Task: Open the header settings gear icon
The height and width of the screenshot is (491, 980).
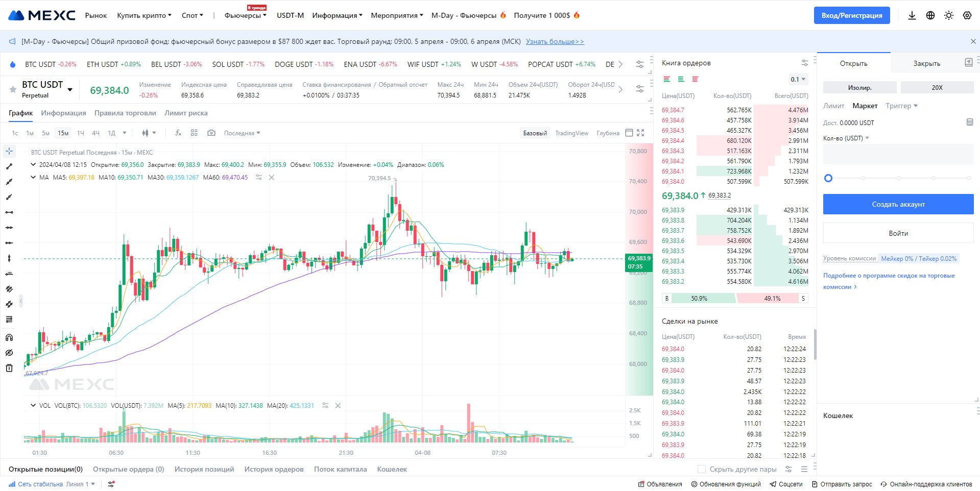Action: [967, 15]
